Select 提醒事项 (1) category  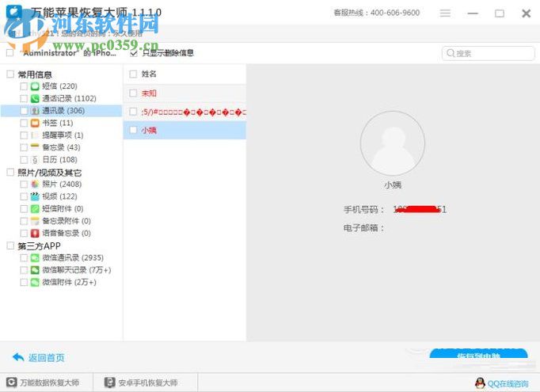(x=63, y=135)
